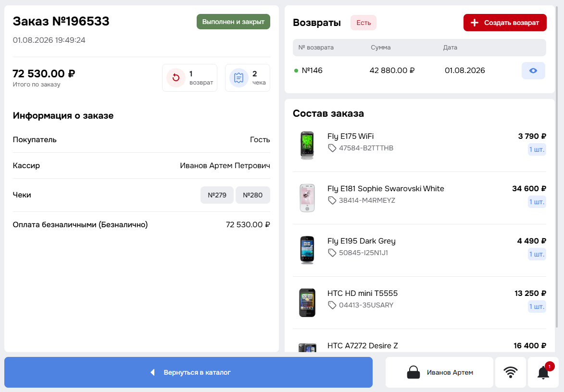
Task: Click the blue receipt icon
Action: click(239, 78)
